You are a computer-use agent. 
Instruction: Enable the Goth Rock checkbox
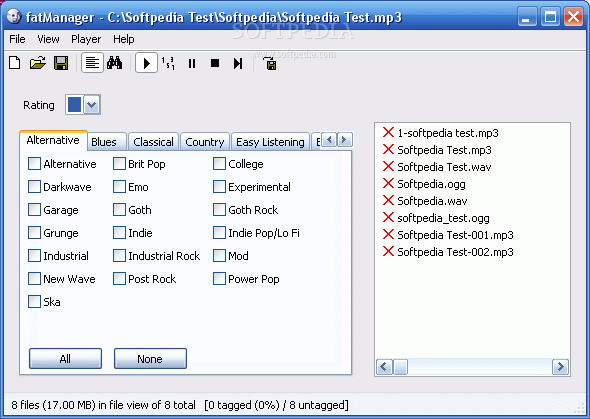click(x=219, y=210)
